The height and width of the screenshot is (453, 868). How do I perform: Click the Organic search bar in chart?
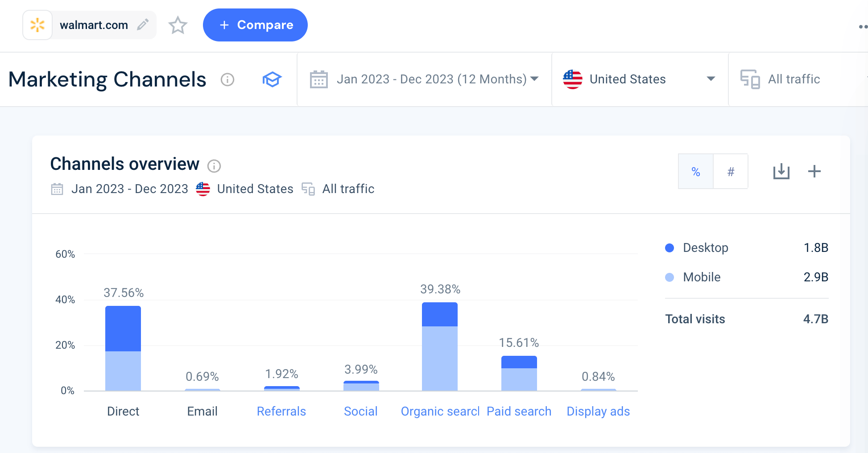440,346
